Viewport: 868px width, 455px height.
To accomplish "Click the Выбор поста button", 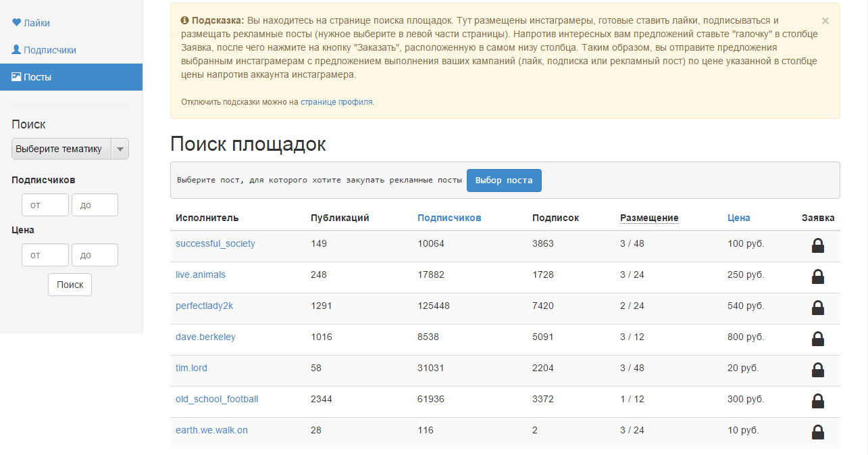I will point(504,180).
